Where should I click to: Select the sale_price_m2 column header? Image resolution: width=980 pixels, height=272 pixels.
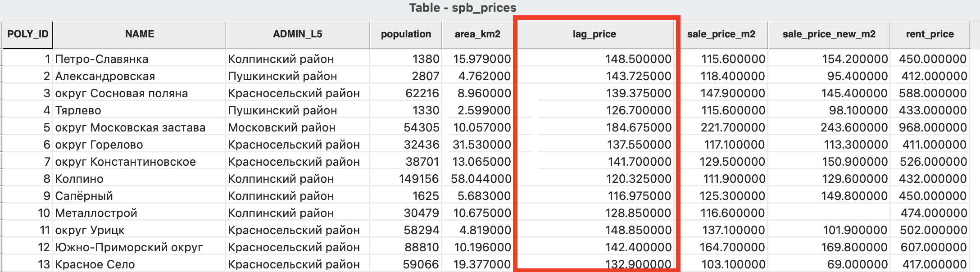tap(721, 35)
